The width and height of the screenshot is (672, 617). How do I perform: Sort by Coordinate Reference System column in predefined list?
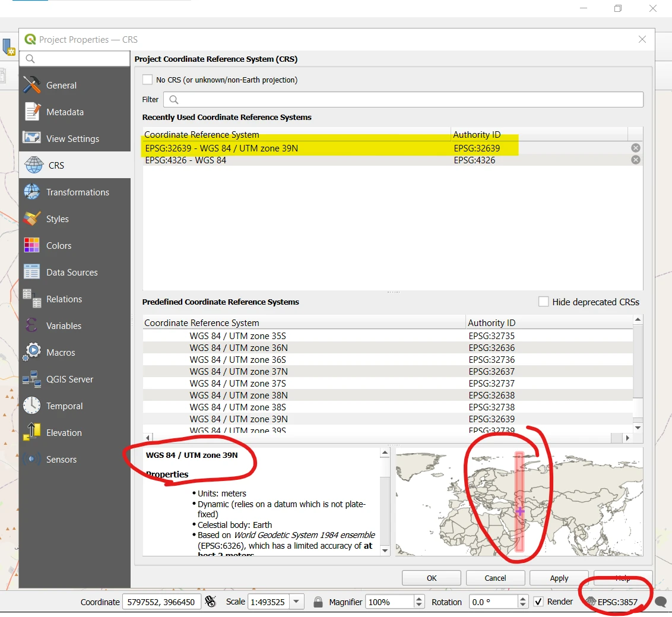[x=304, y=322]
